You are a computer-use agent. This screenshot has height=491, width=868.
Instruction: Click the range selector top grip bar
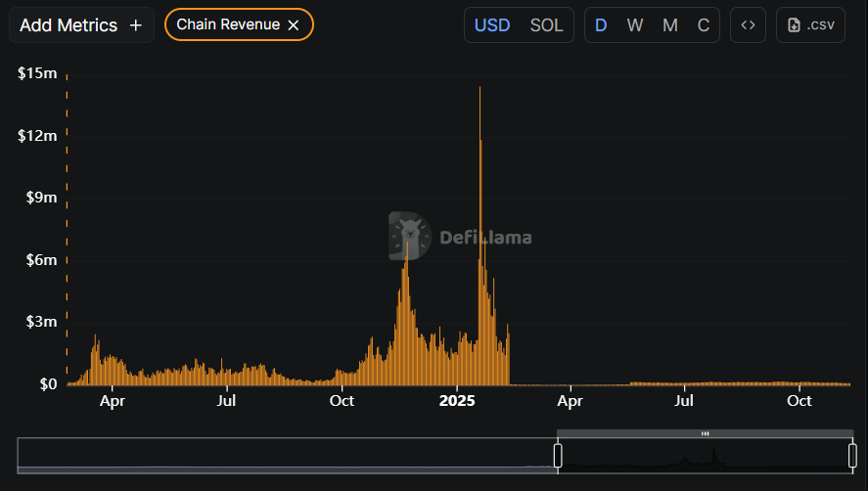[x=705, y=433]
